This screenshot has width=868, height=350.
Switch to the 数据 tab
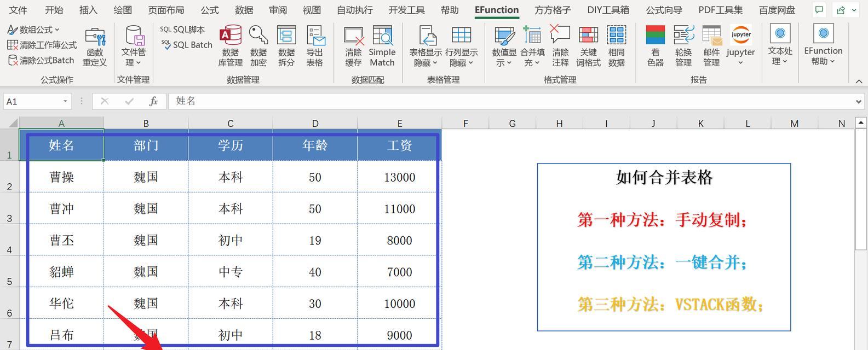[x=244, y=10]
